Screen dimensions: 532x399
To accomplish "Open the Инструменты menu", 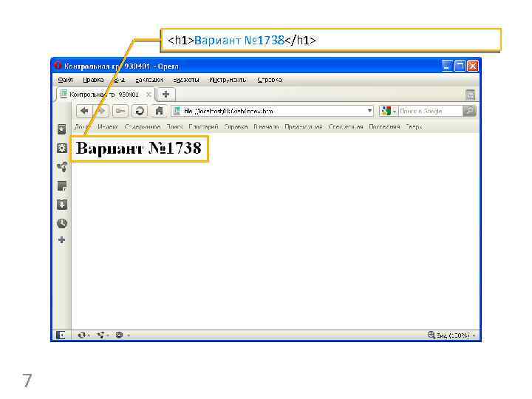I will pyautogui.click(x=228, y=80).
